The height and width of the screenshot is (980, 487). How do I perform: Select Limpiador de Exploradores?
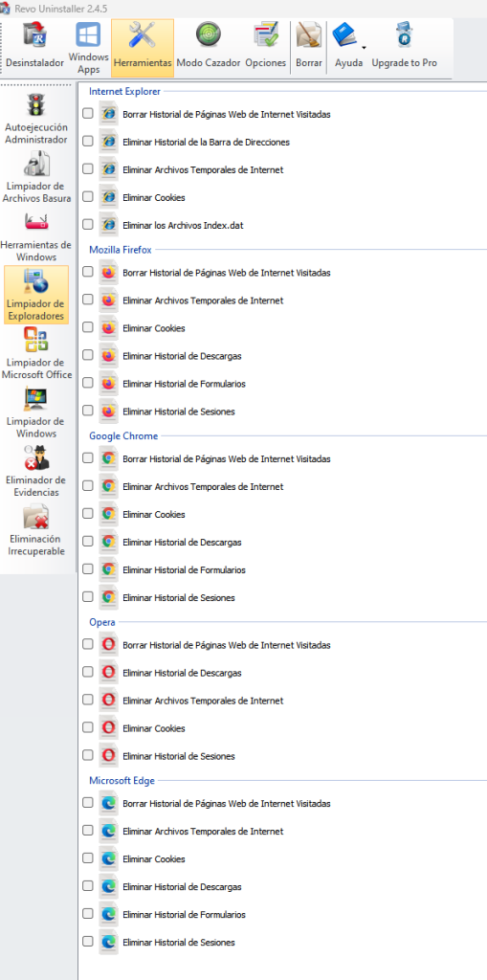tap(35, 295)
